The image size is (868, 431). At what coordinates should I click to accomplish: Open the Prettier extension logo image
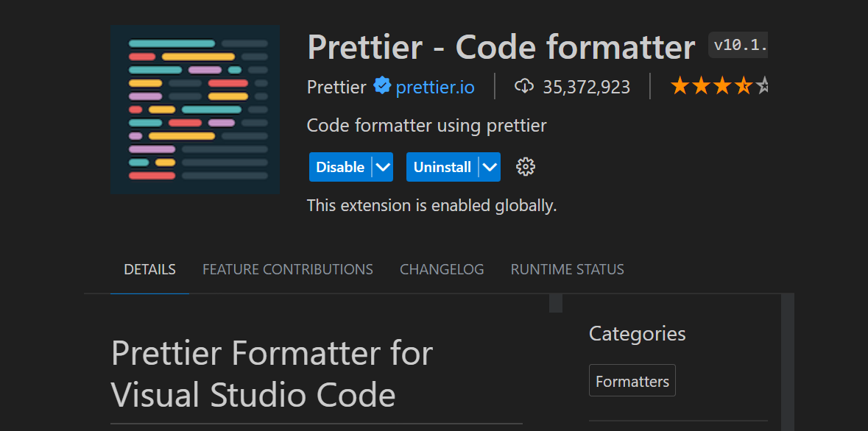[195, 110]
